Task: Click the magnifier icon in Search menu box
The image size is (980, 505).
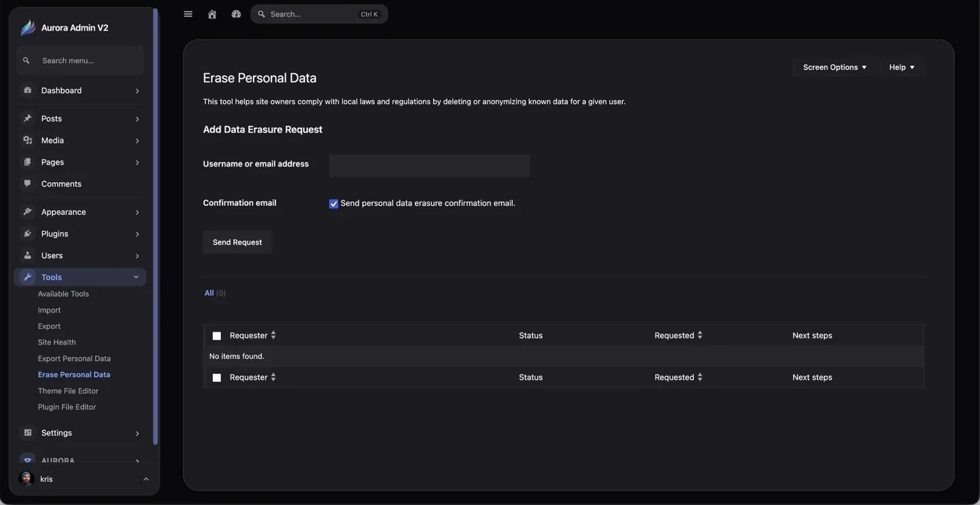Action: click(27, 60)
